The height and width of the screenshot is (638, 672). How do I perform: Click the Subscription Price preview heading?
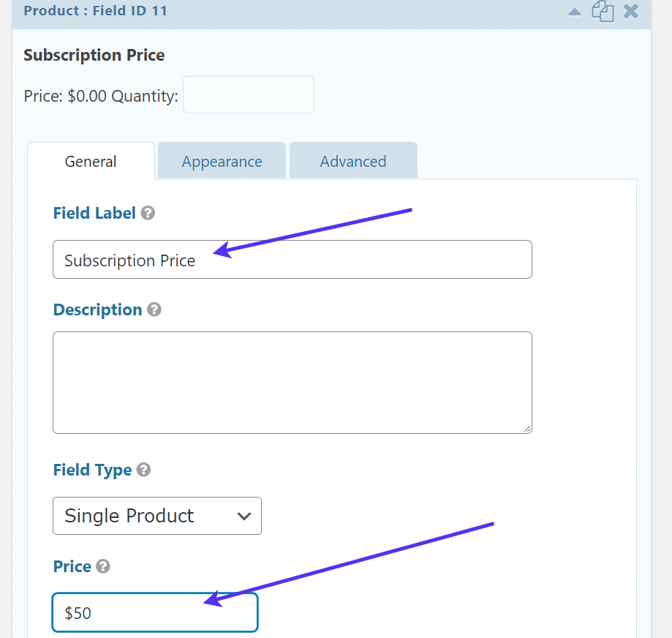[94, 55]
